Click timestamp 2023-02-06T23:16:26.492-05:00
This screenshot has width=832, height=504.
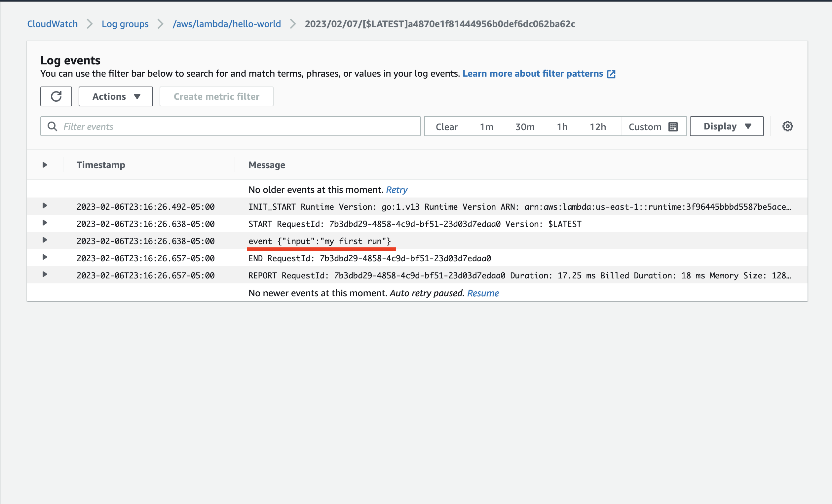145,207
